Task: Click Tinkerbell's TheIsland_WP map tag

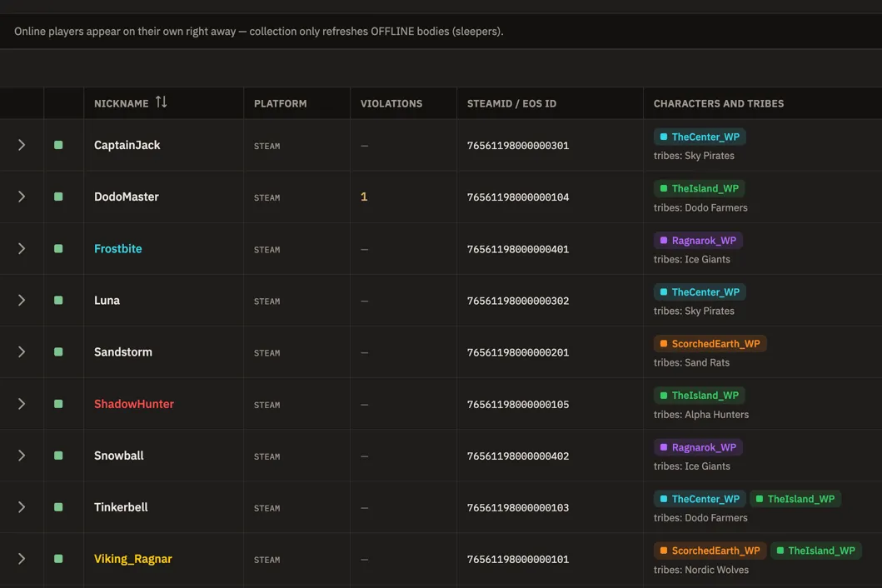Action: 795,499
